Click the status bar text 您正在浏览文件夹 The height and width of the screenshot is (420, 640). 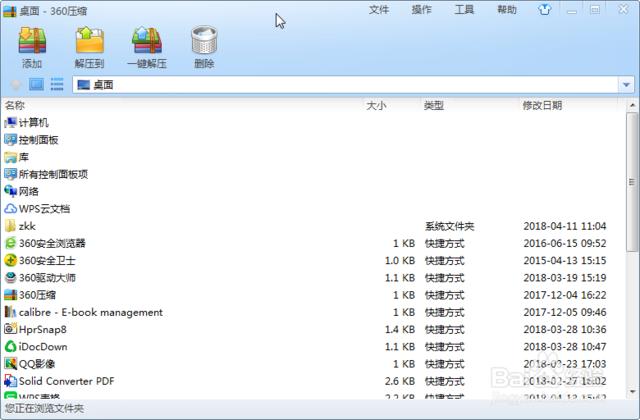point(44,408)
